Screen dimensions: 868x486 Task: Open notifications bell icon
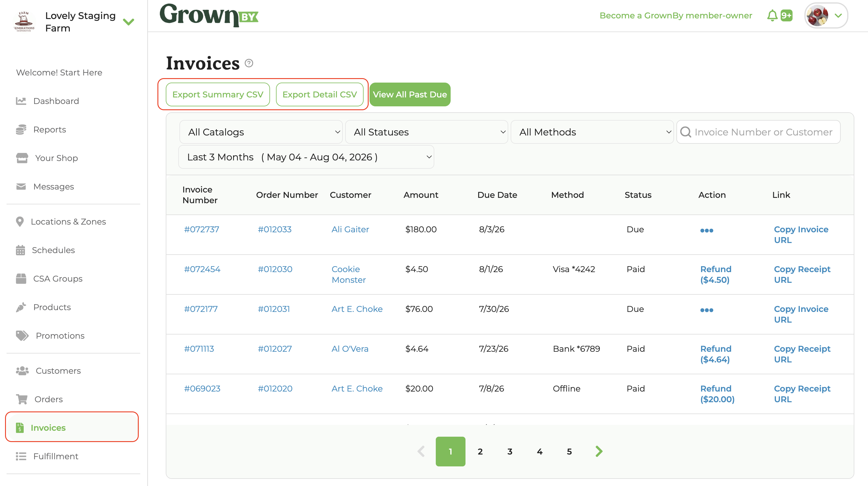pyautogui.click(x=772, y=15)
